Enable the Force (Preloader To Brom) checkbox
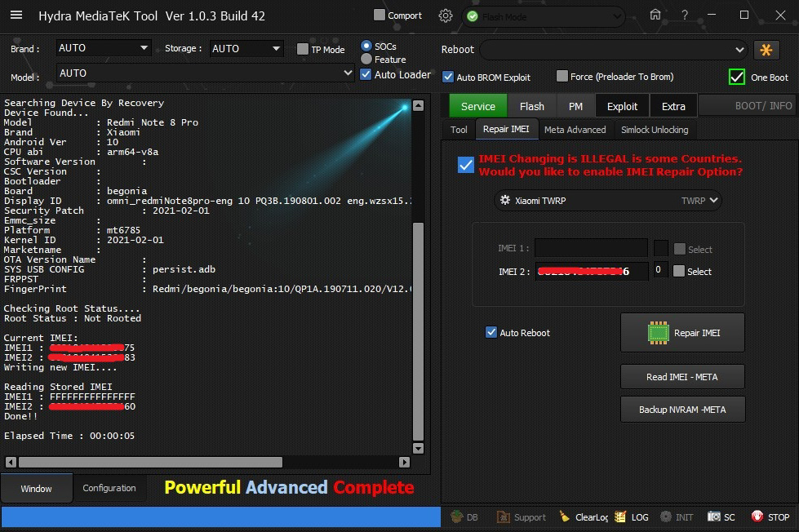The width and height of the screenshot is (799, 532). [x=562, y=77]
